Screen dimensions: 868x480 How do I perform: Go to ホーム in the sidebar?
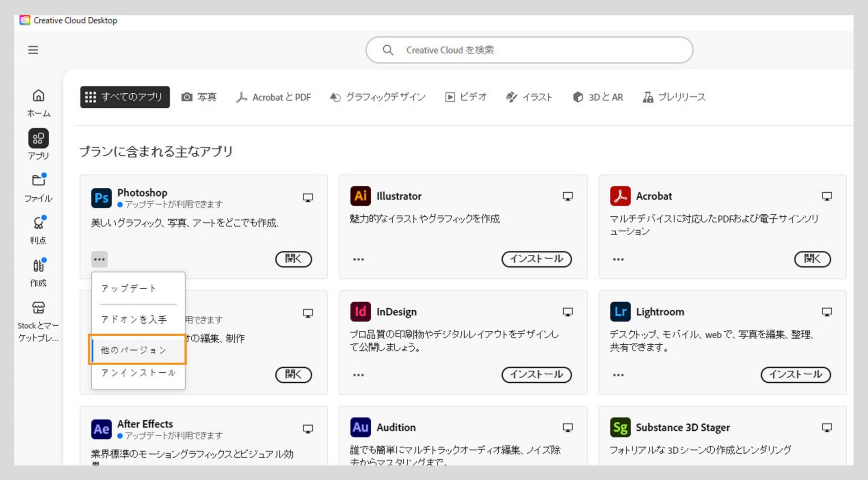coord(38,103)
